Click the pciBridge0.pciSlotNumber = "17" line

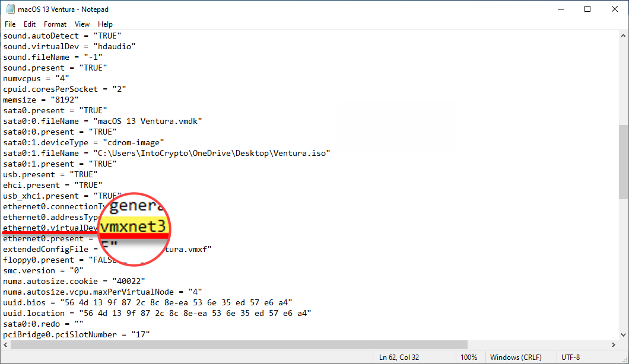[x=76, y=335]
